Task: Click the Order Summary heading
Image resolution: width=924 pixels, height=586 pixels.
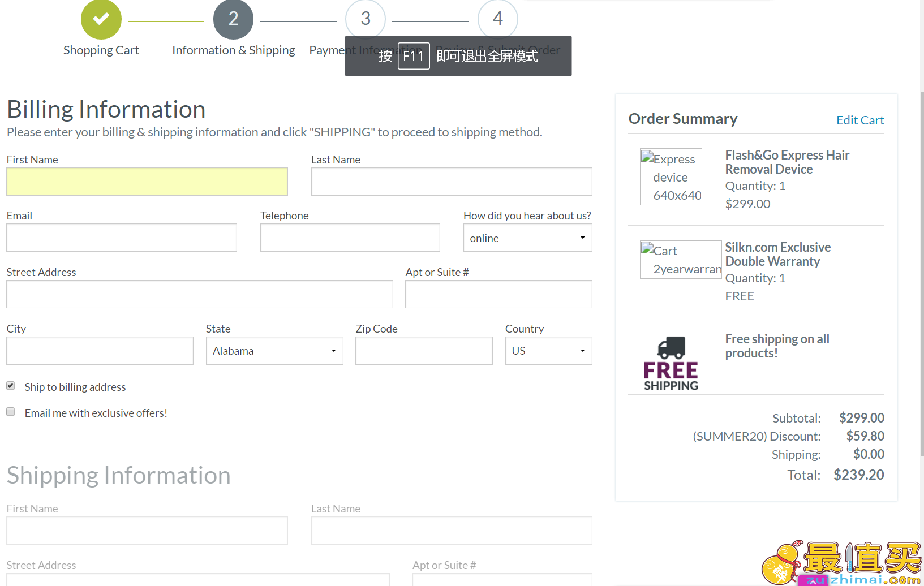Action: point(683,119)
